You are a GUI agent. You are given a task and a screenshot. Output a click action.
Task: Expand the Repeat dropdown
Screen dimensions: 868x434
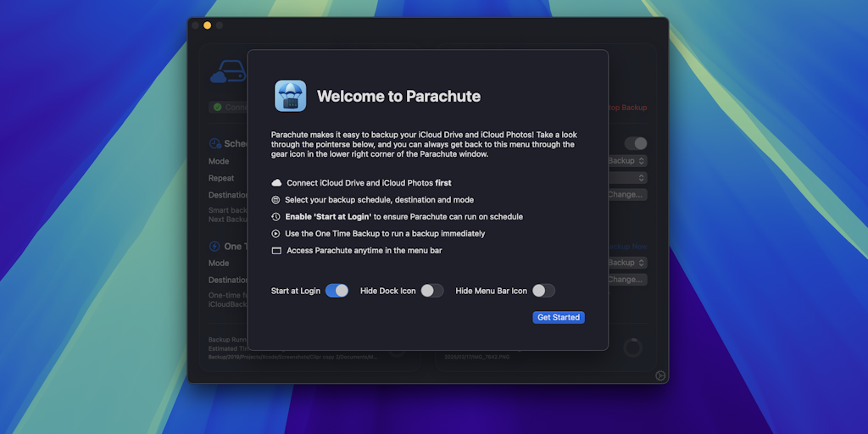tap(628, 178)
